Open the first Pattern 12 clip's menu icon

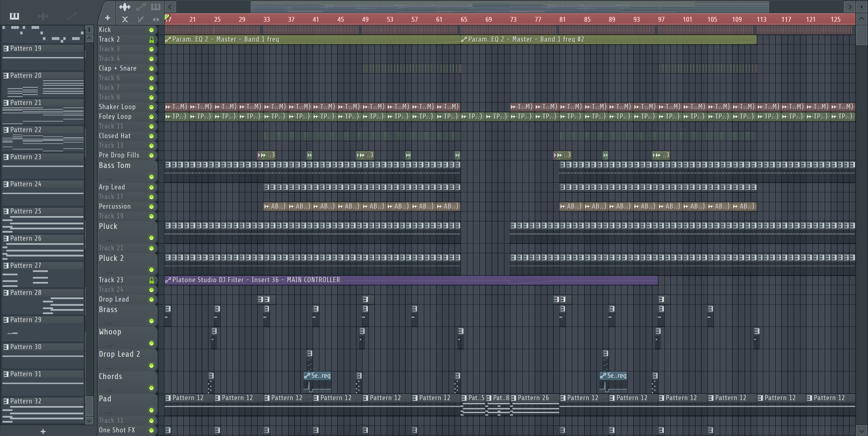coord(168,398)
